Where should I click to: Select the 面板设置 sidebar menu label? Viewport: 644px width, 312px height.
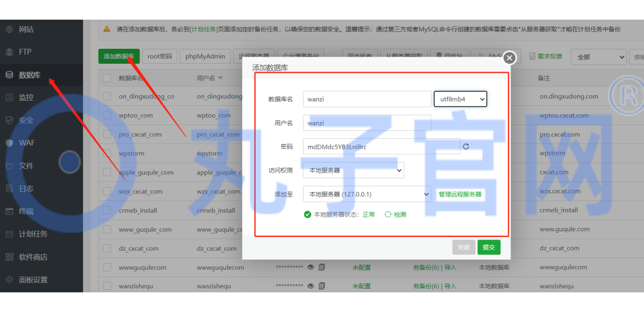(x=33, y=280)
